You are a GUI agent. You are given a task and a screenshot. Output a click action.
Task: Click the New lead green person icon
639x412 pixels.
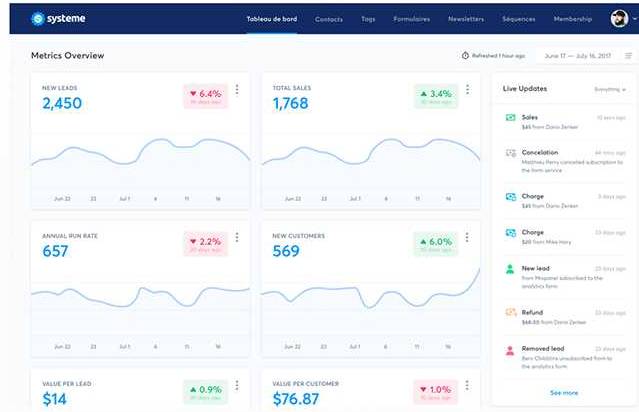pyautogui.click(x=510, y=269)
